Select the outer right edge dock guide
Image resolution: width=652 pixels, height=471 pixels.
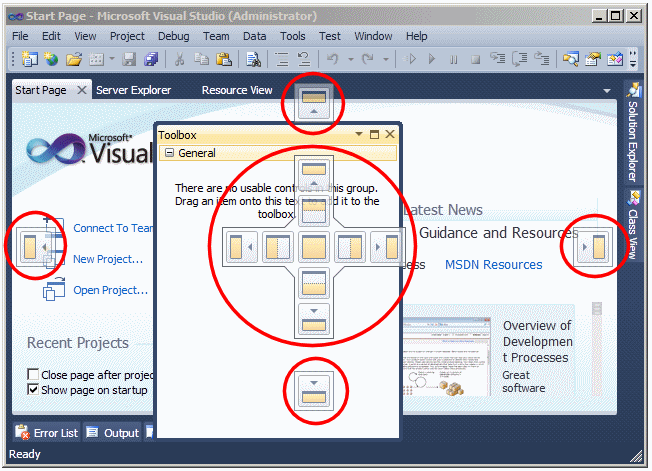593,247
